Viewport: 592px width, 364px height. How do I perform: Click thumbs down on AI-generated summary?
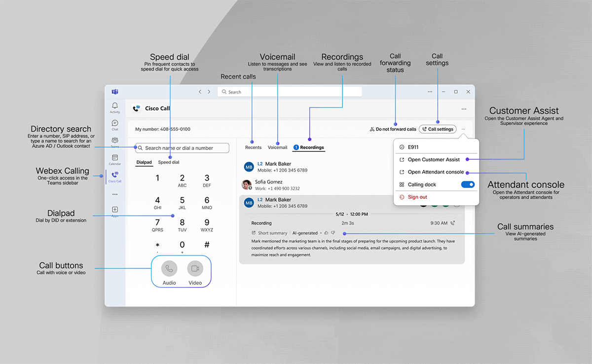tap(333, 233)
